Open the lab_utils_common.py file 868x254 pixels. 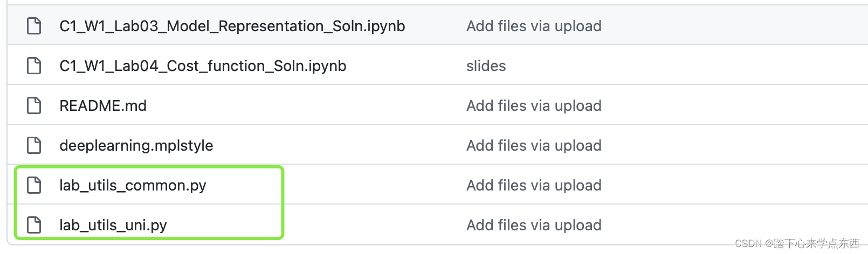(133, 185)
